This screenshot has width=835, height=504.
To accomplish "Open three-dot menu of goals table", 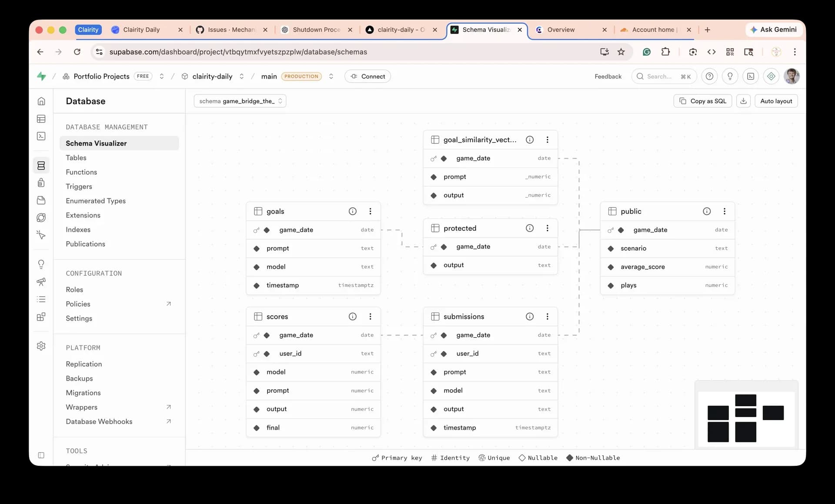I will (x=371, y=211).
